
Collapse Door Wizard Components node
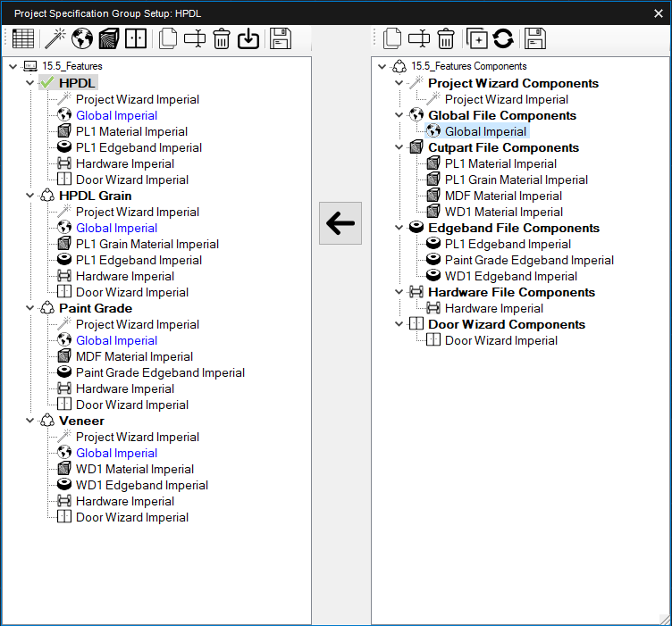(399, 323)
